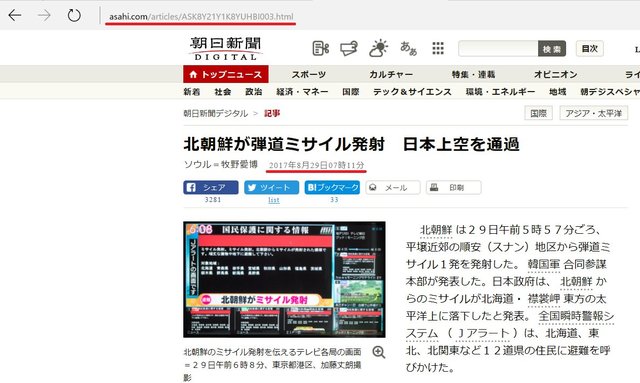Viewport: 640px width, 383px height.
Task: Click the 検索 search button
Action: click(552, 49)
